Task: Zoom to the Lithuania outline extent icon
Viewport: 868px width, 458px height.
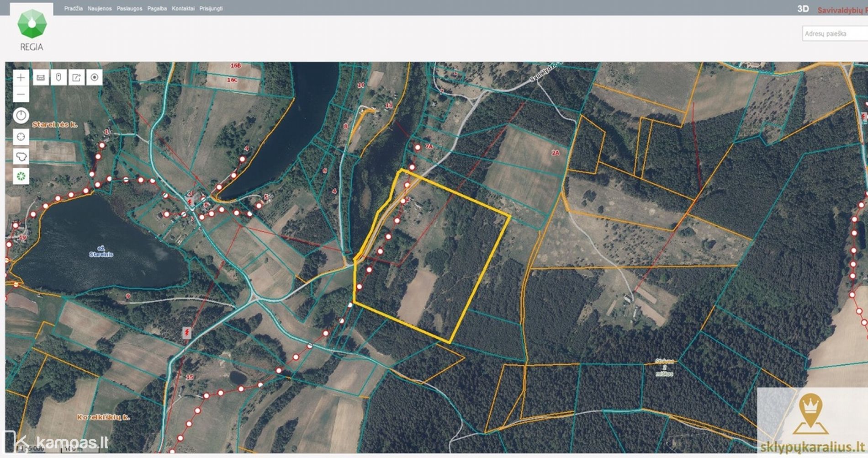Action: click(x=21, y=157)
